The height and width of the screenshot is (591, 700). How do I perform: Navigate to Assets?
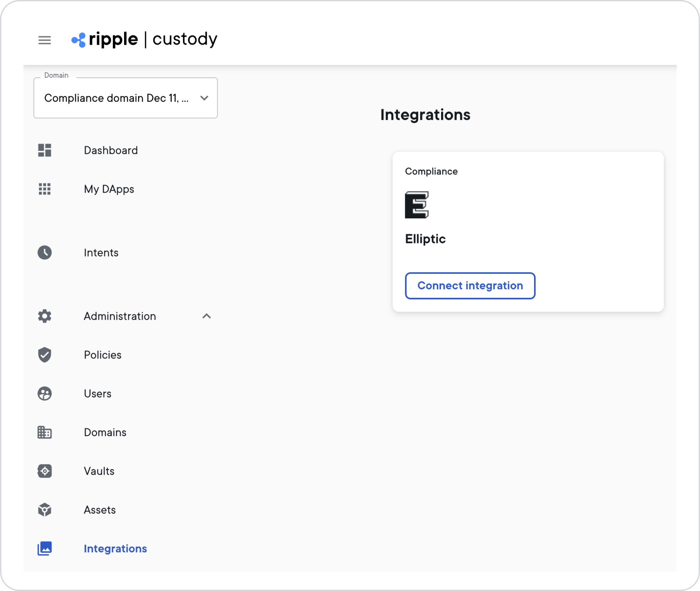pyautogui.click(x=100, y=510)
